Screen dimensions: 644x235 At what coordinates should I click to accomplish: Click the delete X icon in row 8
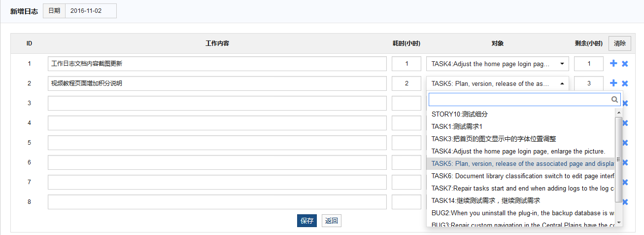pyautogui.click(x=625, y=202)
